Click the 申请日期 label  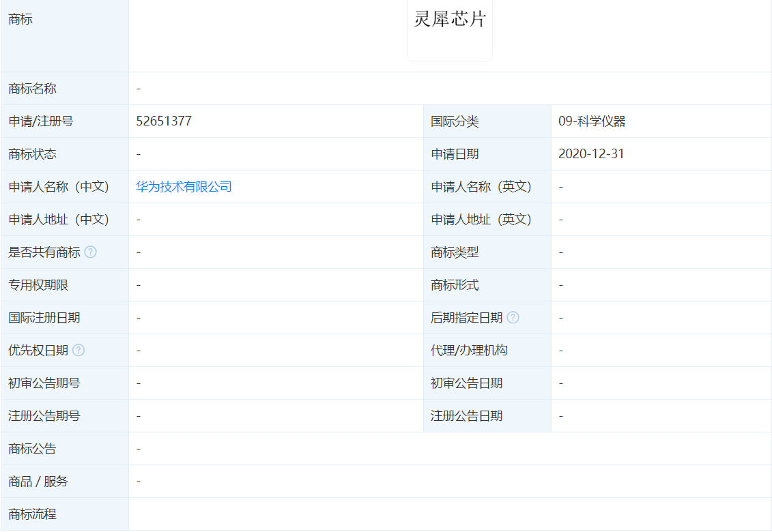coord(455,154)
